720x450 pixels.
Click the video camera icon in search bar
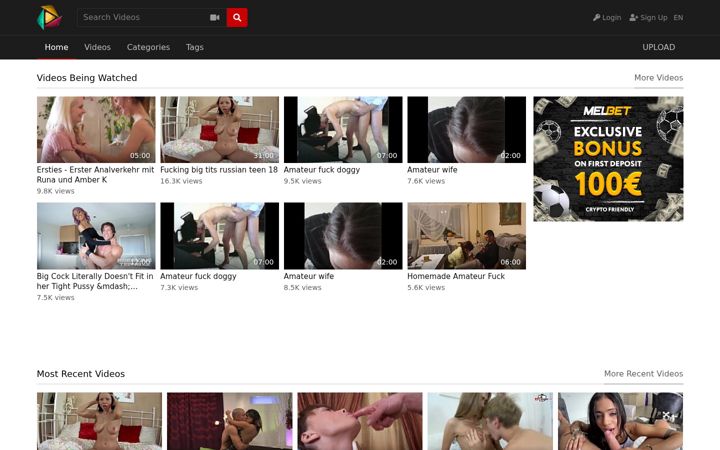coord(214,17)
